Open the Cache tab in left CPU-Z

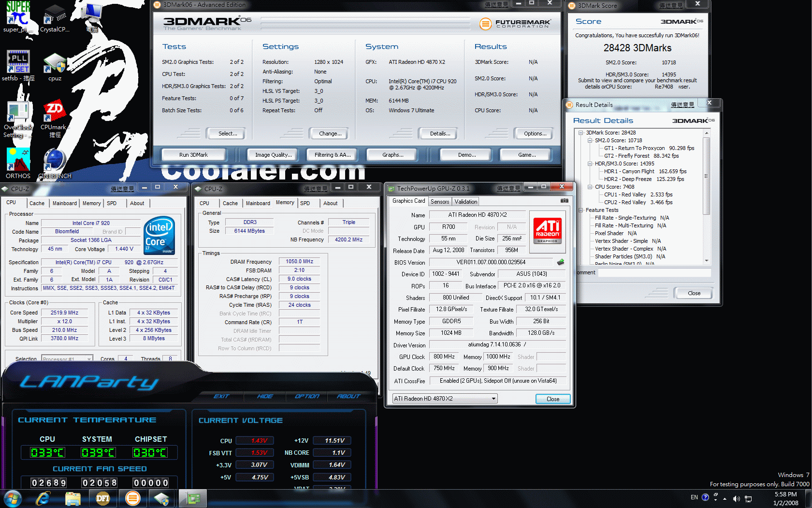(x=37, y=203)
